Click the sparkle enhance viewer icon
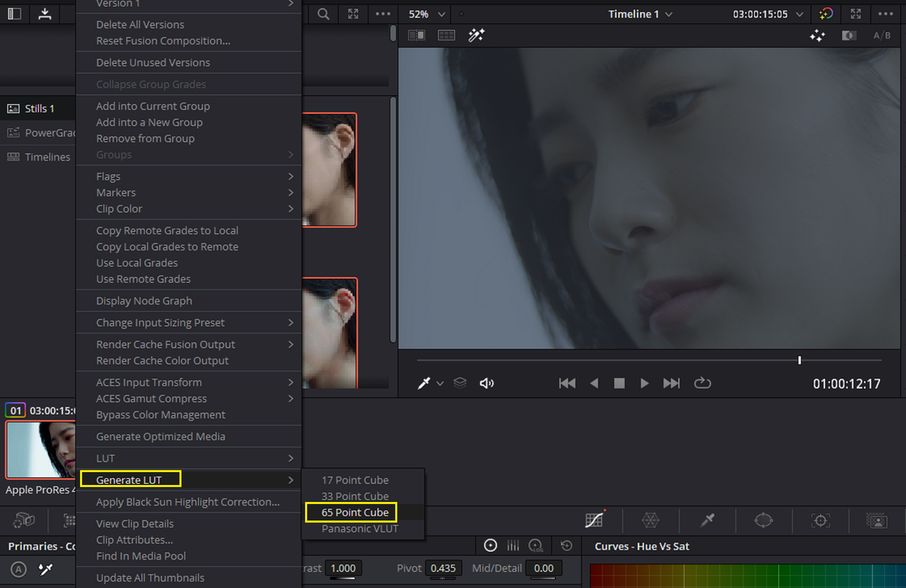Screen dimensions: 906x588 click(817, 35)
